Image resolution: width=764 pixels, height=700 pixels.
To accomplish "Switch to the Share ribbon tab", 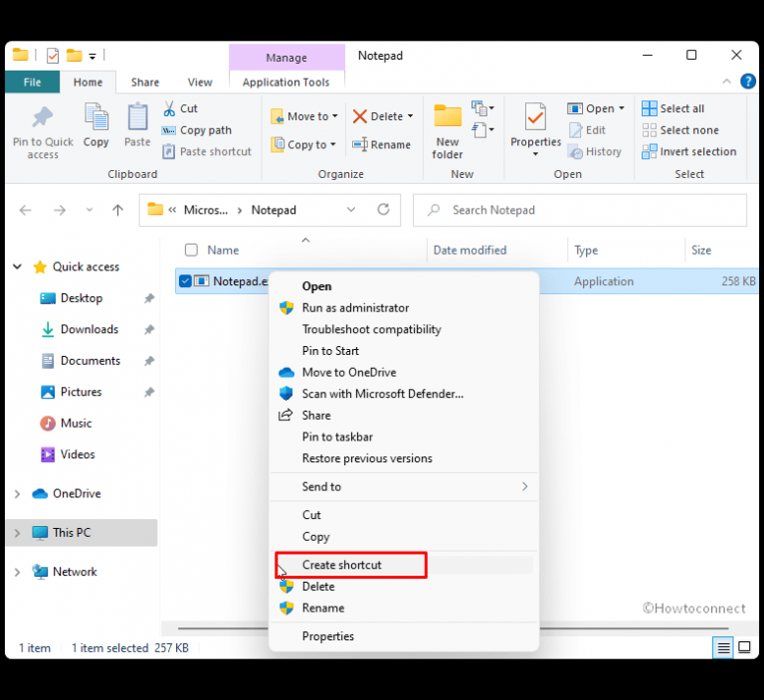I will point(144,83).
